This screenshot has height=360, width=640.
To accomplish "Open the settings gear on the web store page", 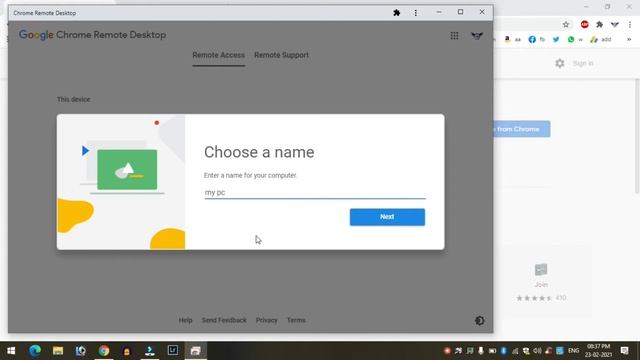I will pos(560,63).
